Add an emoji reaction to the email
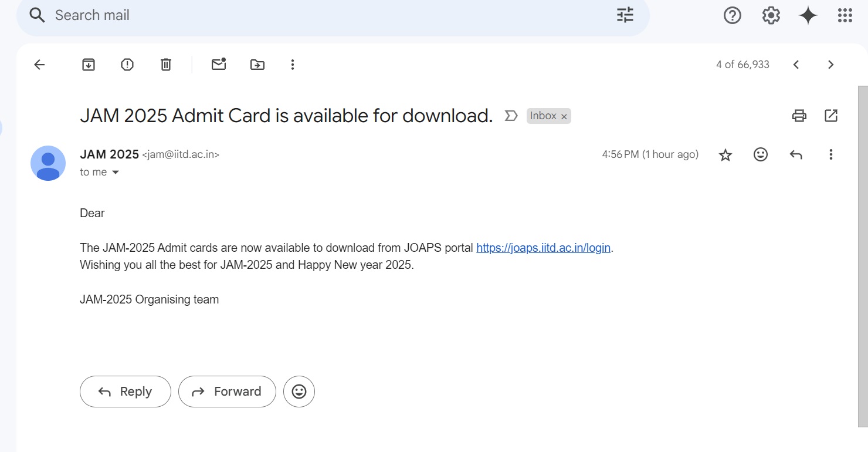868x452 pixels. click(x=760, y=154)
